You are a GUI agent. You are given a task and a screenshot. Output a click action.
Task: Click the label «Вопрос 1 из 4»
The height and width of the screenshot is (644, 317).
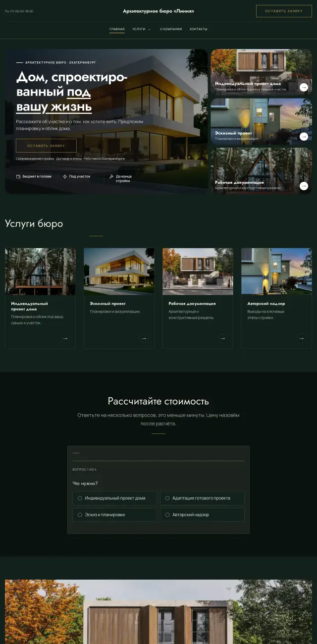[85, 470]
